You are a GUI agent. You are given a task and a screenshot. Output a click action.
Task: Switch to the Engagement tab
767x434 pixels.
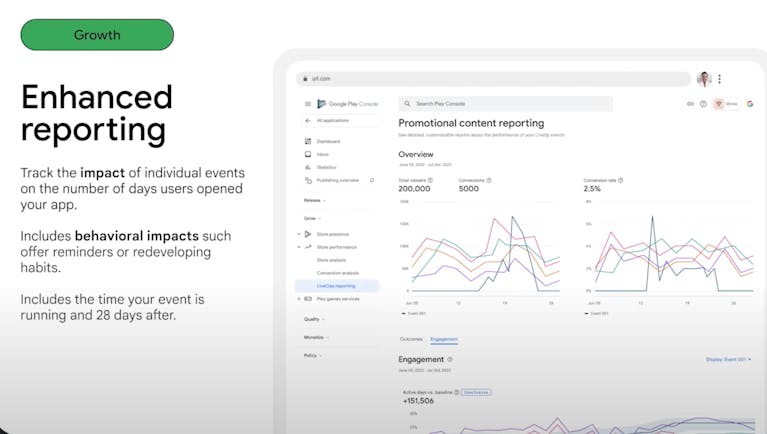click(444, 339)
